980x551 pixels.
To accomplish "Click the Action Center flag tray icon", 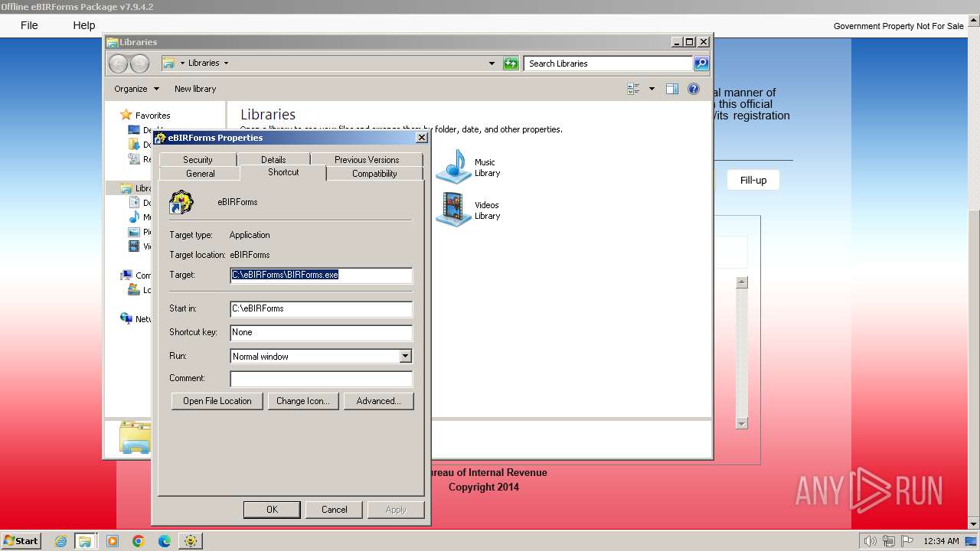I will pos(907,541).
